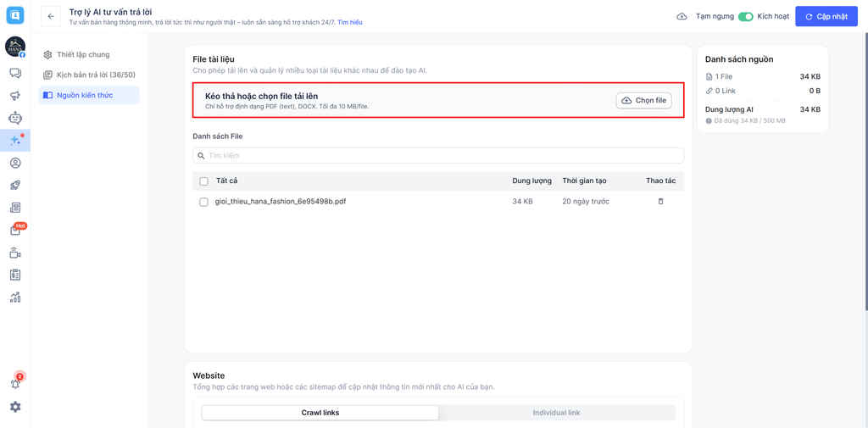The width and height of the screenshot is (868, 428).
Task: Click the back arrow button
Action: 51,16
